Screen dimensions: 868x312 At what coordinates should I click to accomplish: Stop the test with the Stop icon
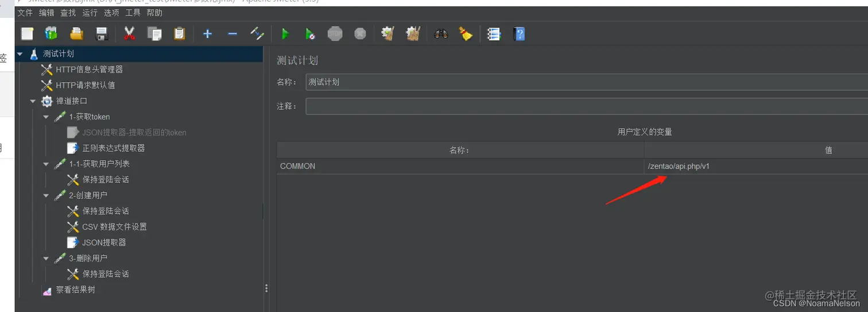click(x=335, y=34)
